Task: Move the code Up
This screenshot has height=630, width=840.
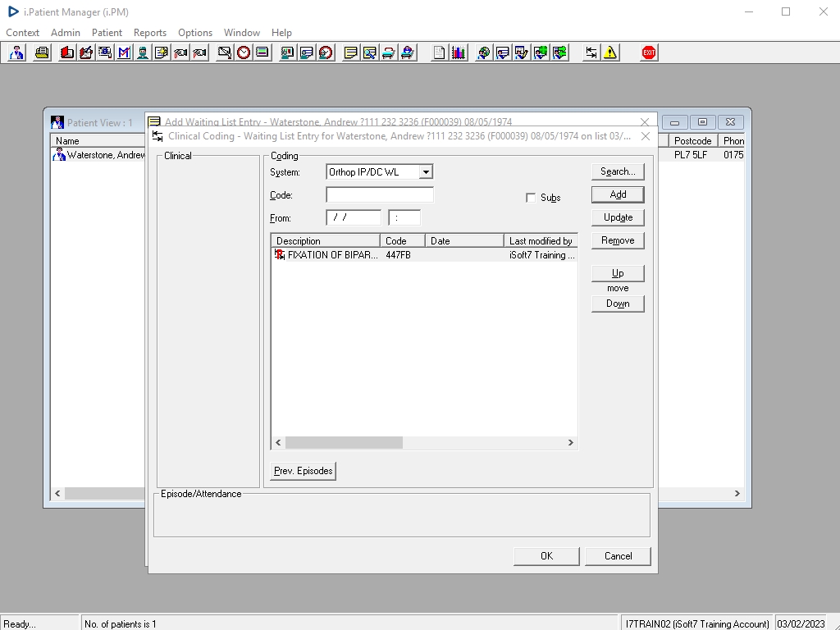Action: click(x=618, y=273)
